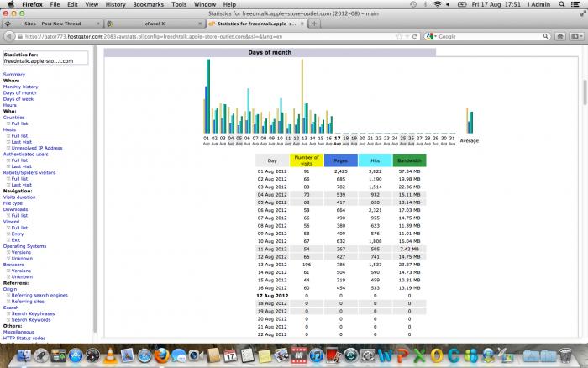Open Calendar from the dock
The width and height of the screenshot is (588, 368).
[x=230, y=355]
